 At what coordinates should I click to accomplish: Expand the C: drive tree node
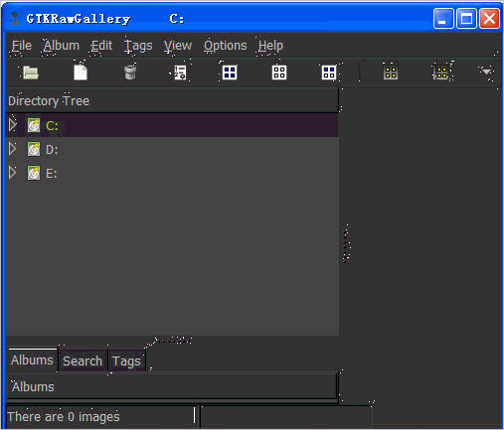coord(13,125)
